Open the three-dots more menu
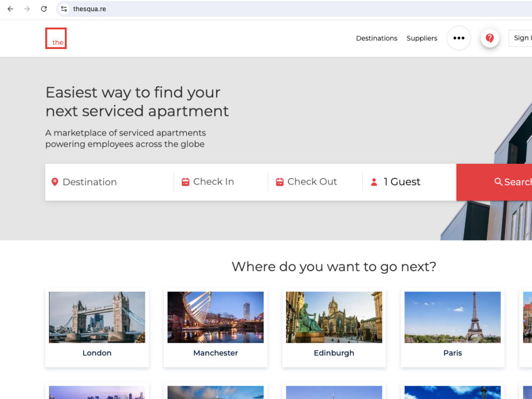This screenshot has width=532, height=399. click(459, 38)
